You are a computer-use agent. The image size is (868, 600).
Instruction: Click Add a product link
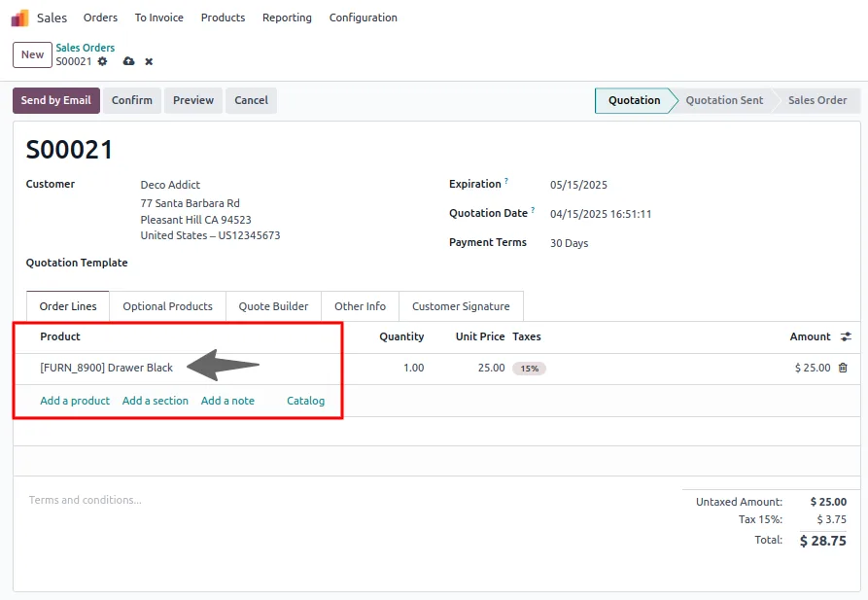[75, 401]
